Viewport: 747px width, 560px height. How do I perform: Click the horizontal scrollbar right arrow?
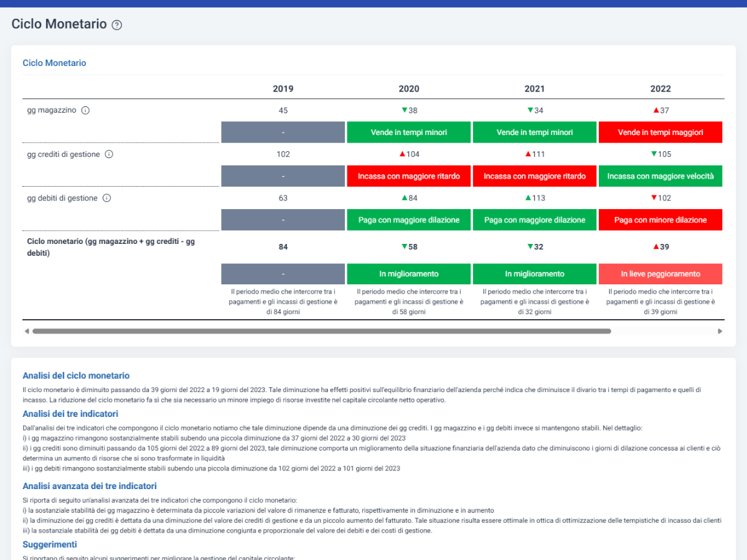pyautogui.click(x=720, y=331)
